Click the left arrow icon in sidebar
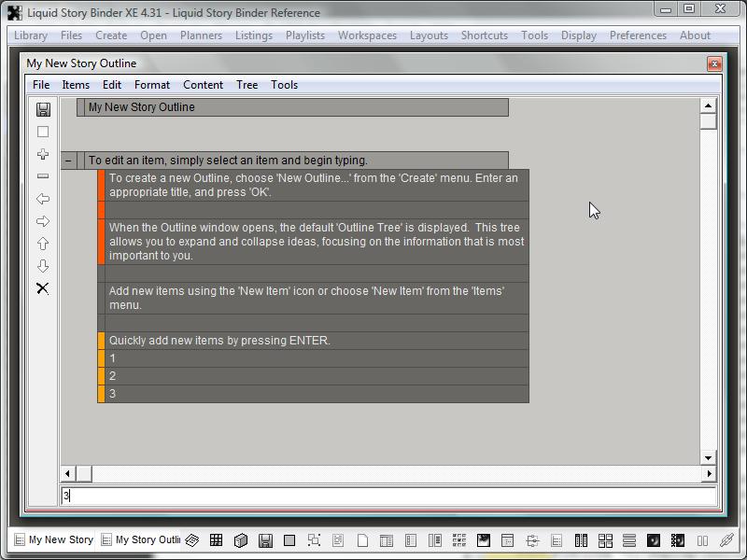 point(43,199)
